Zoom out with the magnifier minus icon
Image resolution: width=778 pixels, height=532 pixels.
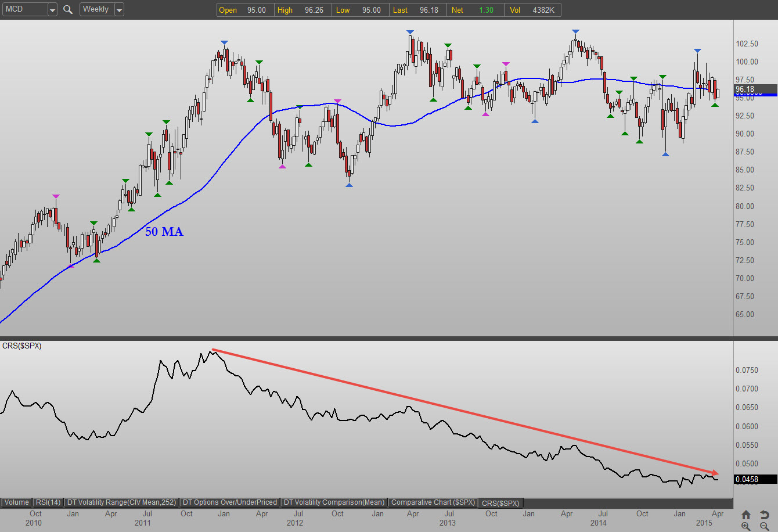pos(765,526)
